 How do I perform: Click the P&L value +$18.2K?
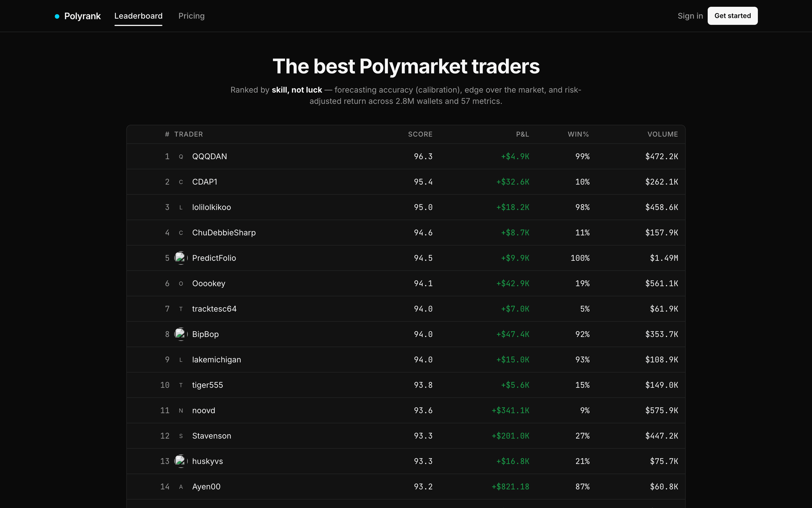tap(513, 207)
